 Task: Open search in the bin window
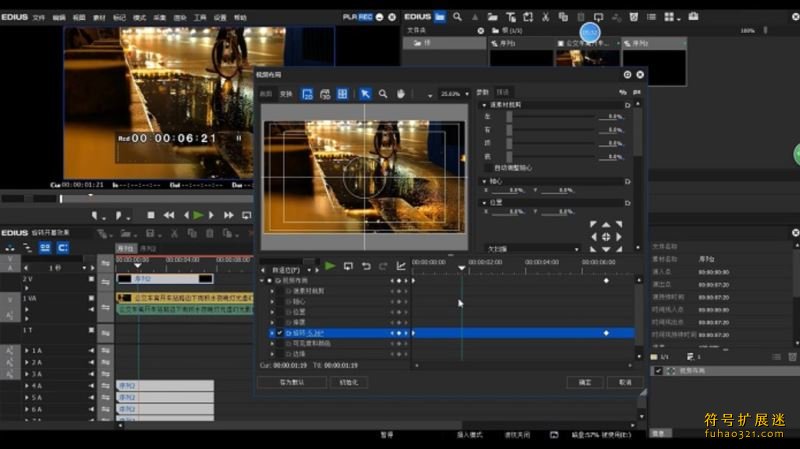(457, 17)
